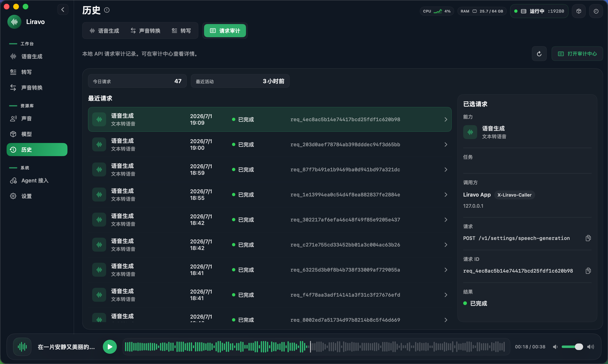Select 历史 in sidebar

coord(37,150)
